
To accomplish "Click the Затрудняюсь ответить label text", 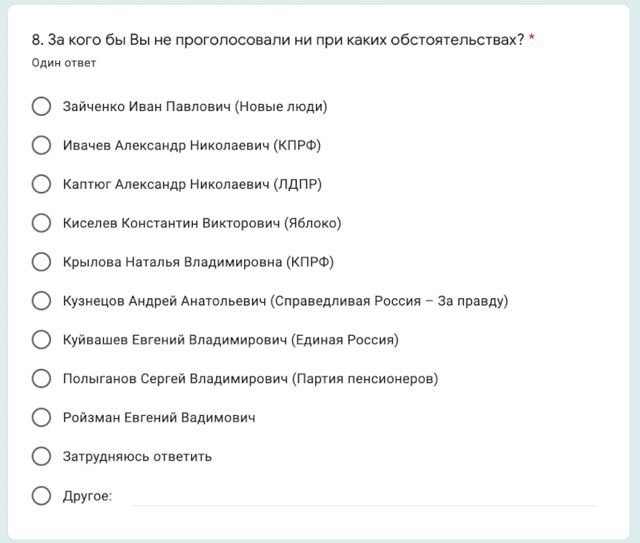I will click(137, 456).
